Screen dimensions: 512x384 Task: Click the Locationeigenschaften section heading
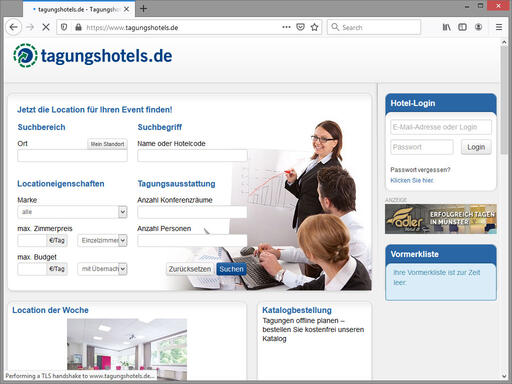(x=61, y=184)
